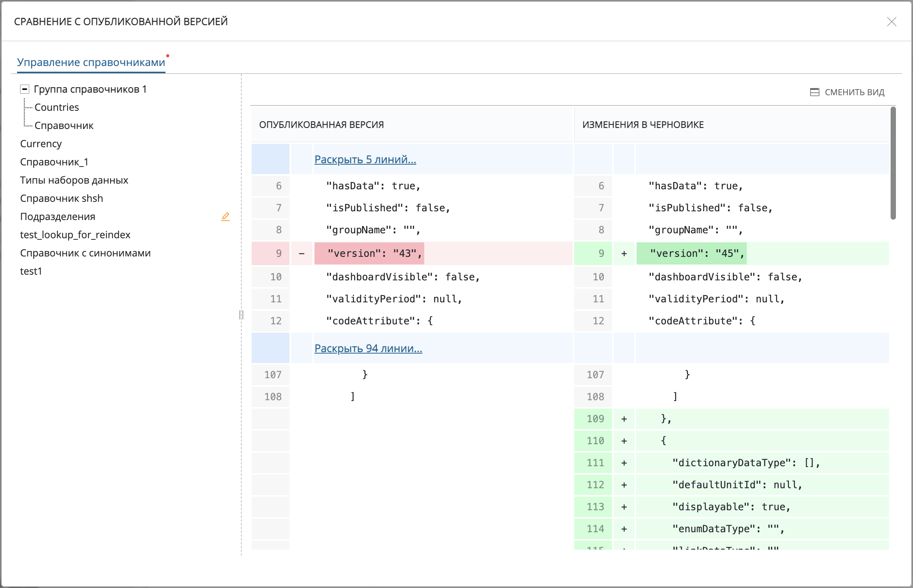This screenshot has height=588, width=913.
Task: Expand the hidden 94 lines link
Action: pos(368,348)
